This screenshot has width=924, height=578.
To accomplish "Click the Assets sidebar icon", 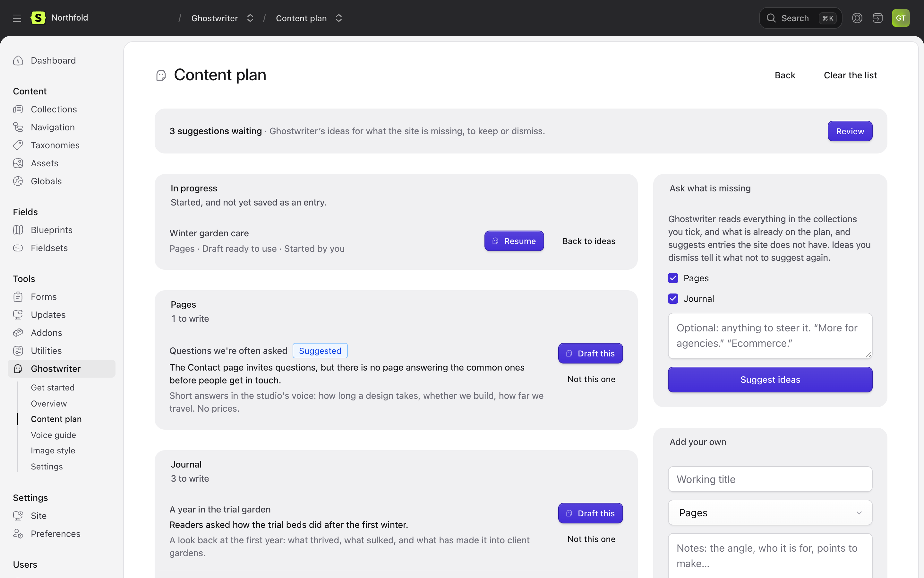I will tap(18, 163).
